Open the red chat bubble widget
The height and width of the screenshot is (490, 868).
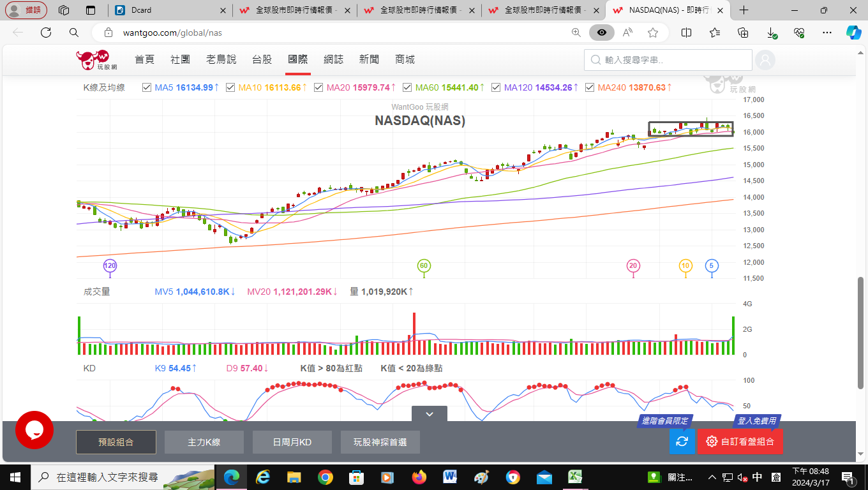[x=34, y=430]
